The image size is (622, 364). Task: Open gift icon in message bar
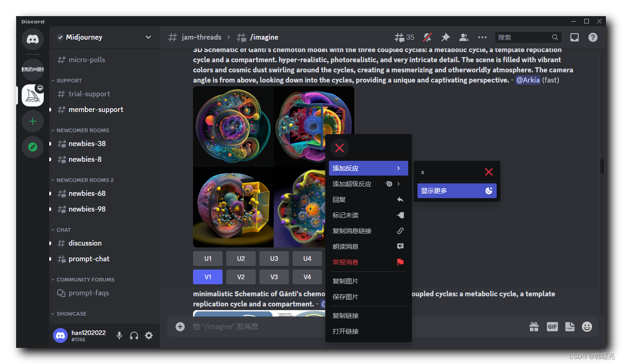[x=534, y=327]
